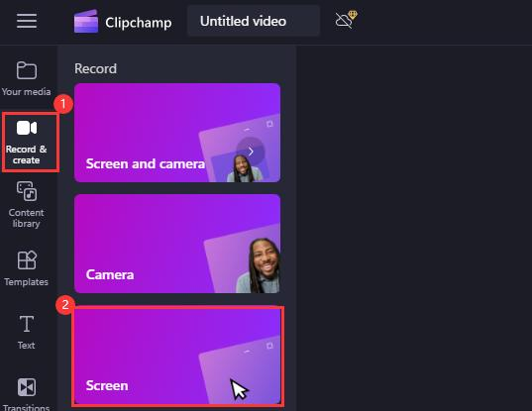Open Your media folder icon
The image size is (532, 411).
tap(27, 70)
